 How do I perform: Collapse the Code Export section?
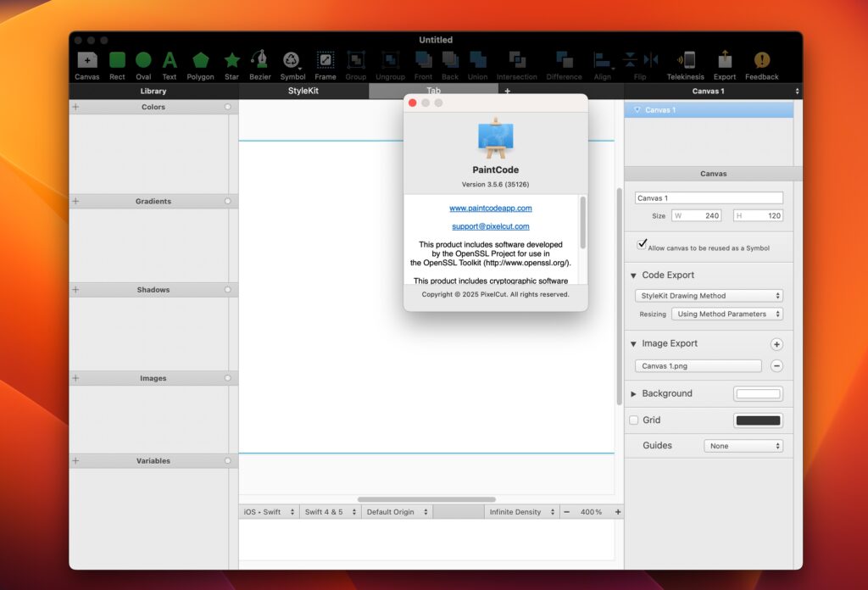(x=632, y=275)
